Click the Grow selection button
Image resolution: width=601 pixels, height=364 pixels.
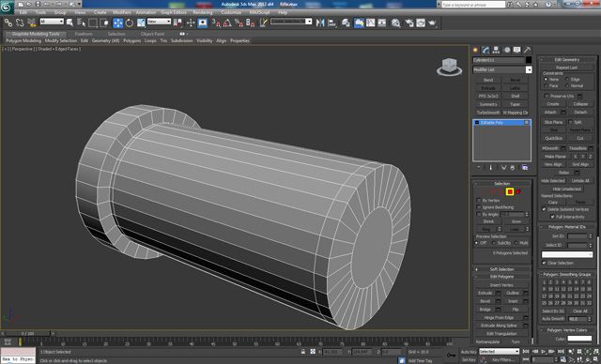(x=516, y=221)
